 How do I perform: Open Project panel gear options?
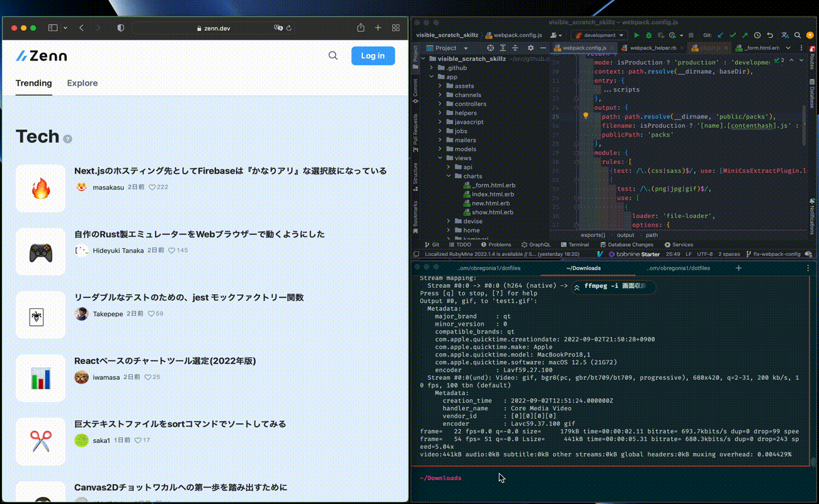coord(530,48)
